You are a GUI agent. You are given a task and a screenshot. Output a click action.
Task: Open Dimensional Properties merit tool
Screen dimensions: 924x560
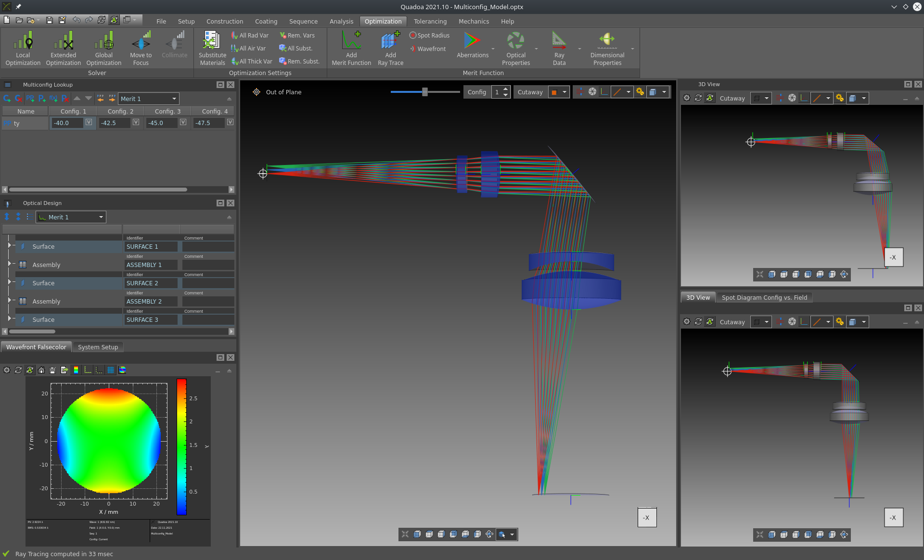(x=607, y=48)
